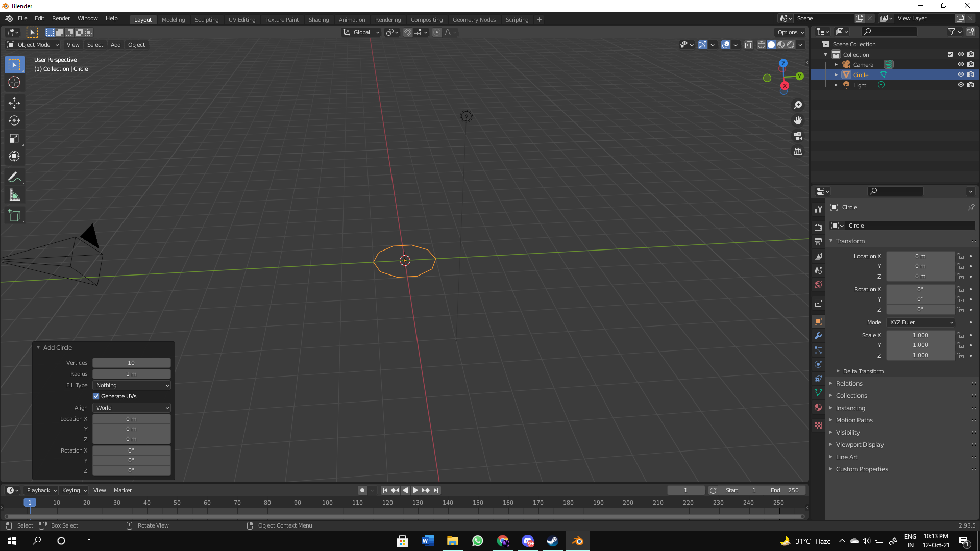Select the Move tool
This screenshot has width=980, height=551.
tap(14, 103)
